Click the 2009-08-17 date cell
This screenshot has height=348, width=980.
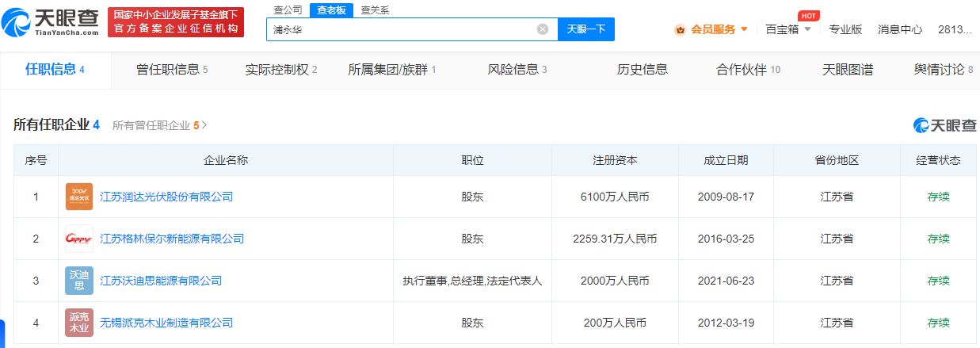pyautogui.click(x=726, y=197)
